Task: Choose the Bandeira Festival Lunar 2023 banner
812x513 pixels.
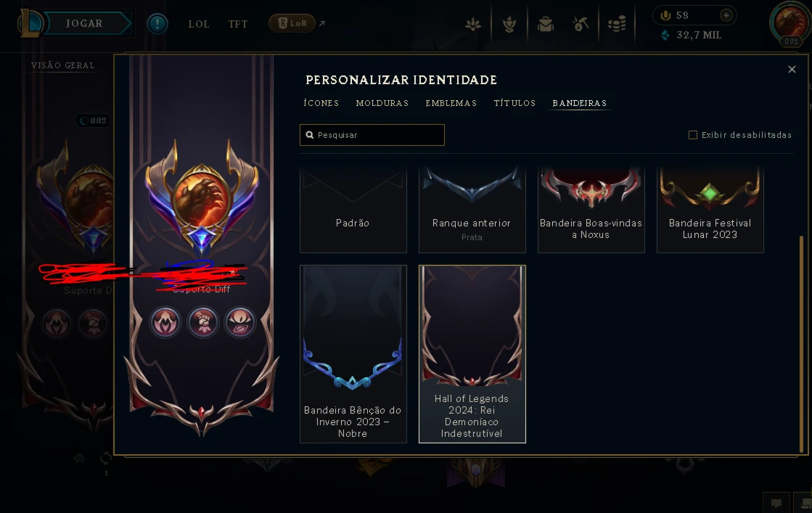Action: tap(710, 209)
